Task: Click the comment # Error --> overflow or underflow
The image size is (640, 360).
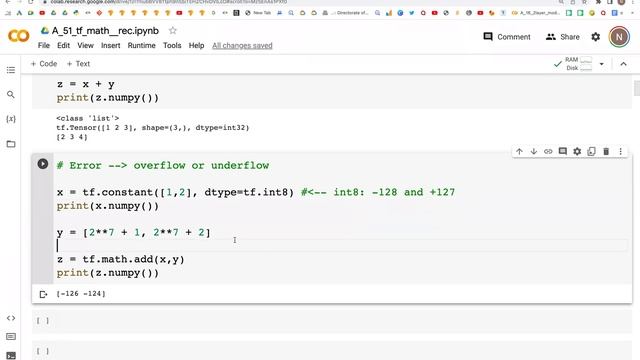Action: [163, 165]
